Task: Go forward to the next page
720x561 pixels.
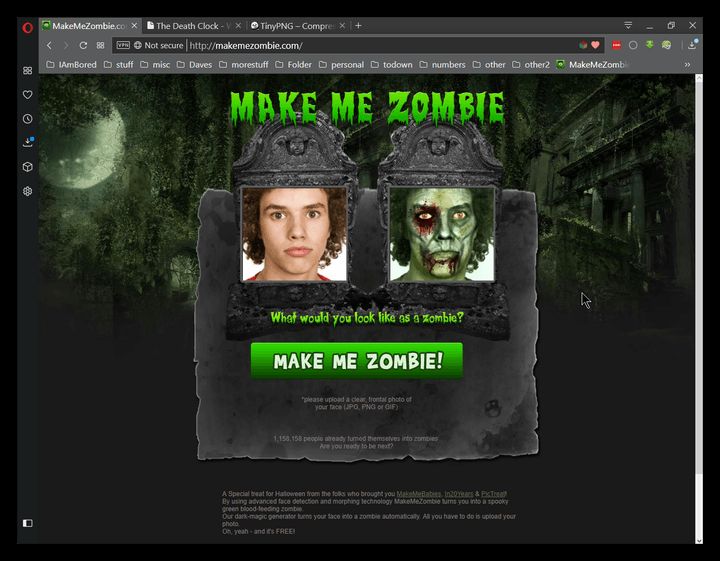Action: click(x=66, y=45)
